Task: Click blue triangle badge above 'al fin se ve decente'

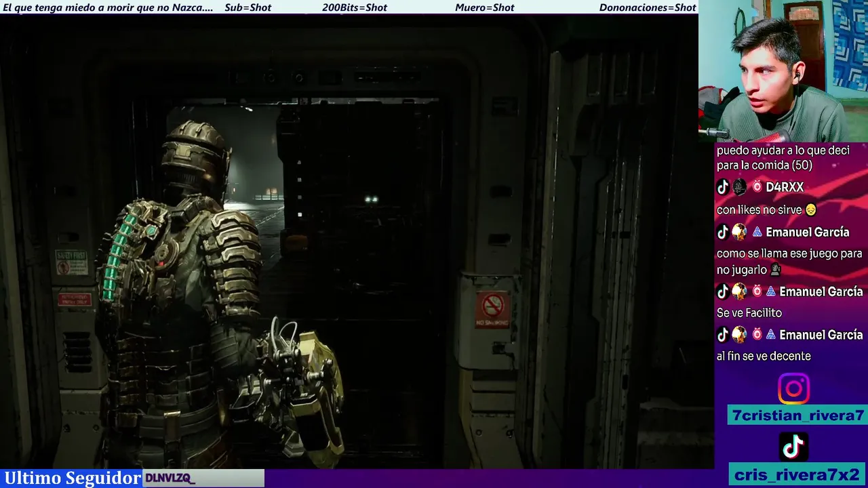Action: coord(771,335)
